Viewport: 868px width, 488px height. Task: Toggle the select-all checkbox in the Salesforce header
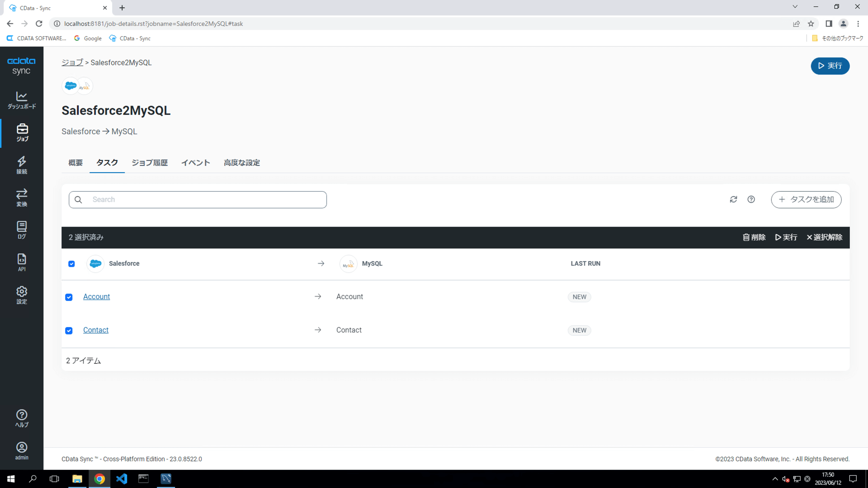click(71, 263)
